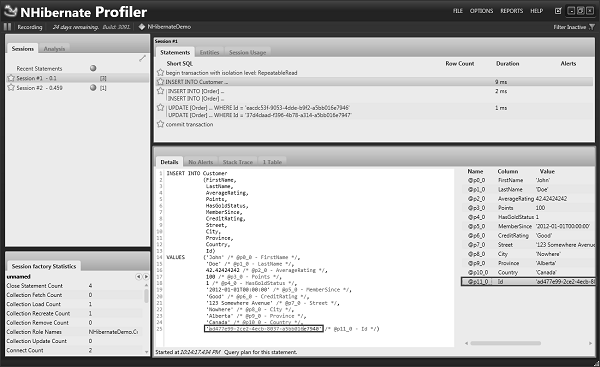Sort by the Duration column header
The image size is (600, 367).
pos(508,64)
